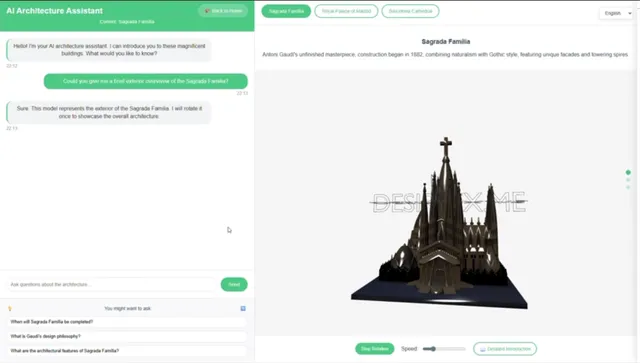
Task: Ask 'When will Sagrada Familia be completed?'
Action: [127, 322]
